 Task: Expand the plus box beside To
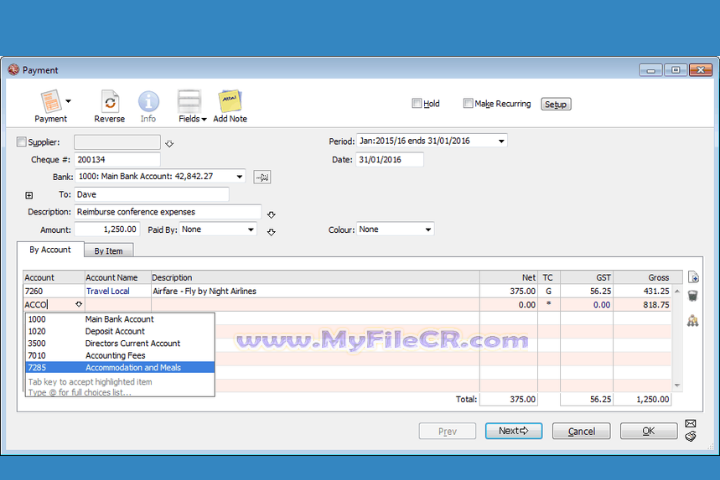tap(29, 195)
